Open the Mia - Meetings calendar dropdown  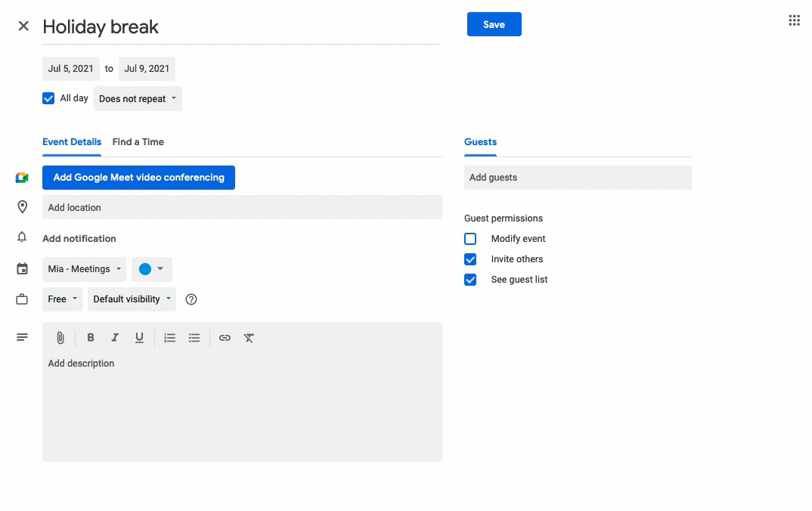(x=85, y=269)
